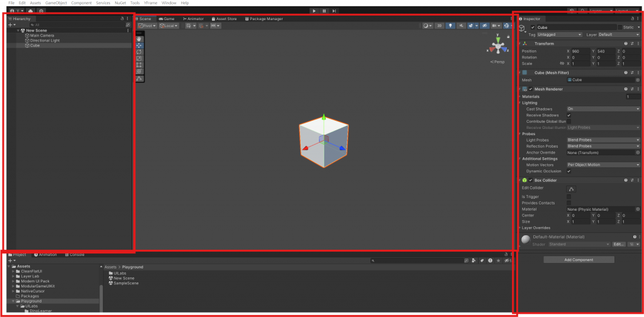Expand the Modern UI Pack folder

(x=13, y=281)
